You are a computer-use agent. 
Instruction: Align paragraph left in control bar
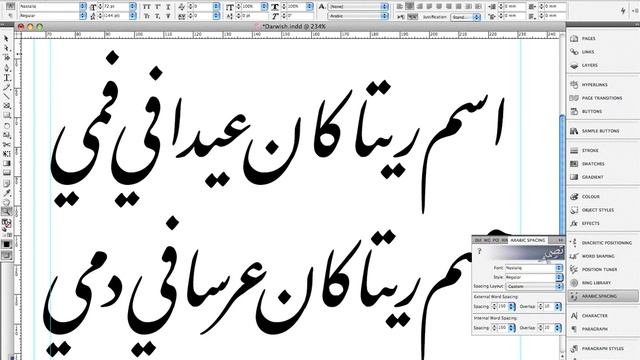(400, 7)
